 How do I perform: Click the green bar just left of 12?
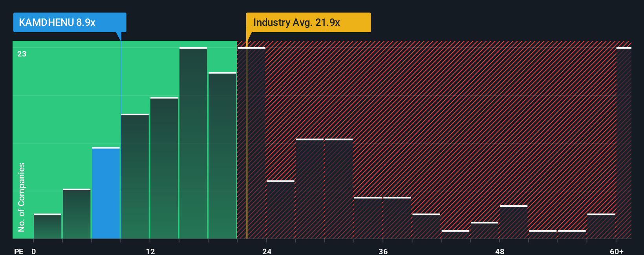(x=135, y=176)
